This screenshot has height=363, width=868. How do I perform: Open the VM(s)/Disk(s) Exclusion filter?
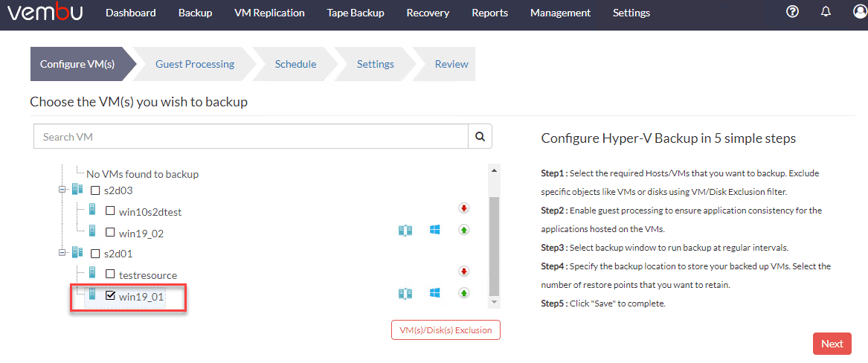(446, 330)
